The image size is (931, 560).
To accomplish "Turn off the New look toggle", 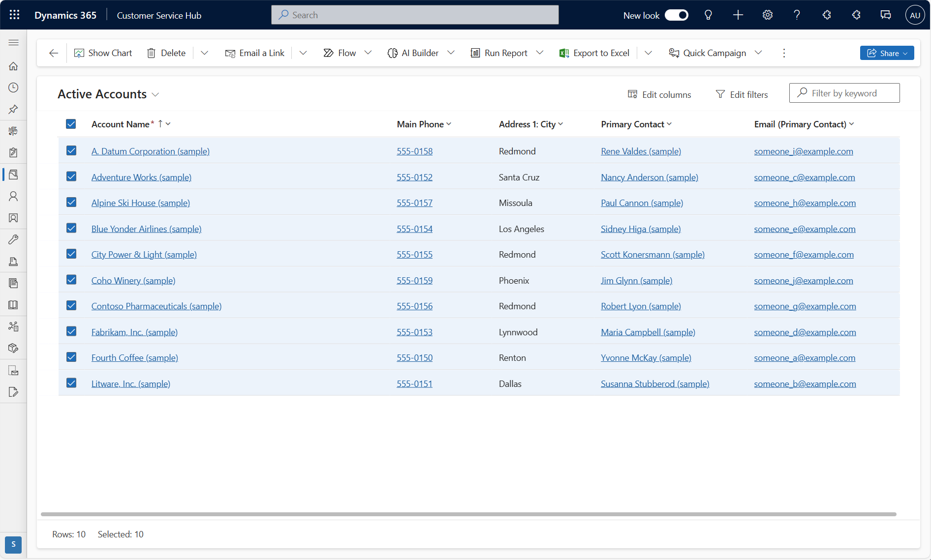I will tap(676, 15).
